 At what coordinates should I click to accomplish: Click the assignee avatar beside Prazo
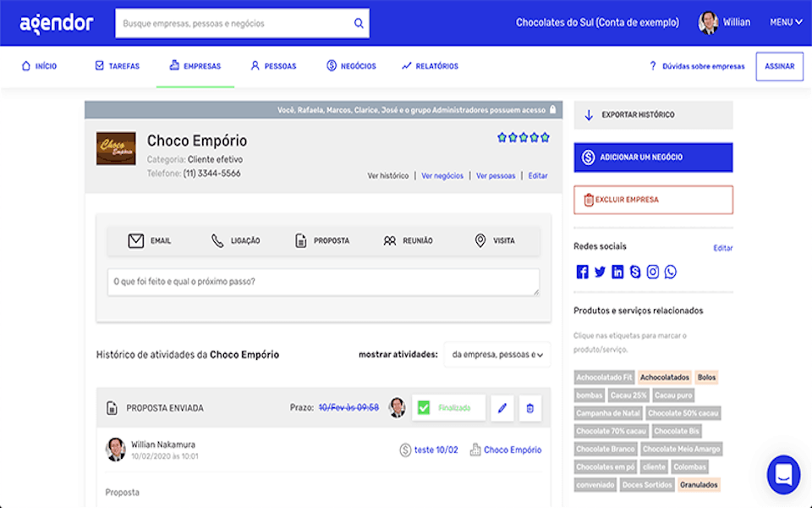[398, 408]
